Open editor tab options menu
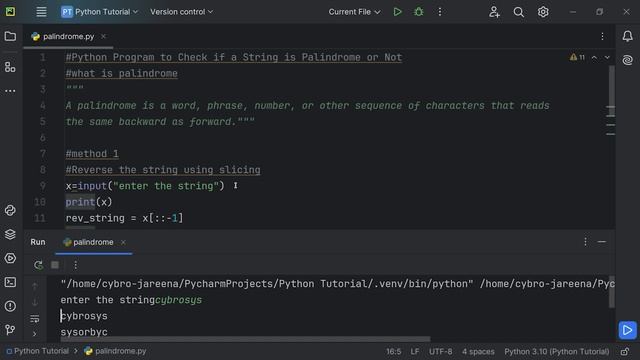The image size is (640, 360). (x=602, y=36)
